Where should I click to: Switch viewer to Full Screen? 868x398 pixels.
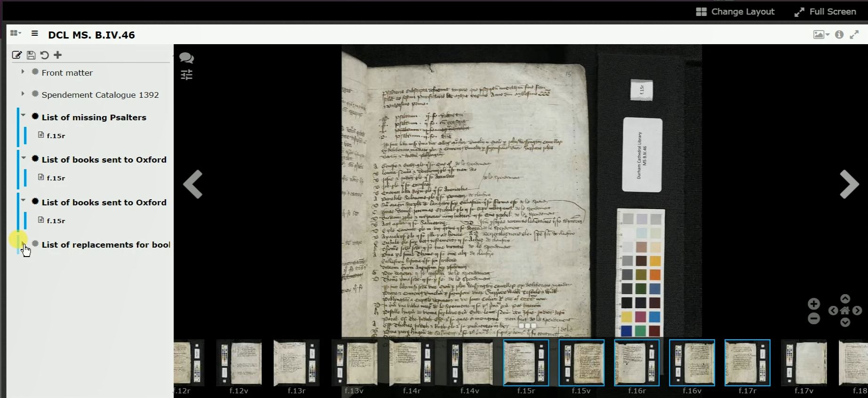825,12
